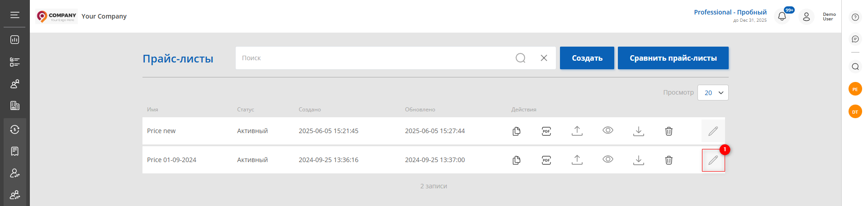The height and width of the screenshot is (206, 868).
Task: Copy the Price new price list
Action: click(x=517, y=131)
